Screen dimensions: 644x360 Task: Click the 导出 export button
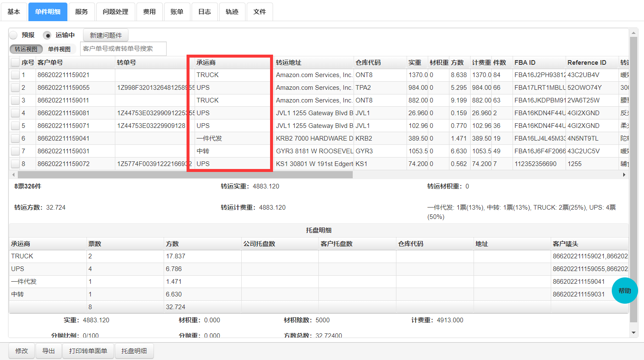point(48,351)
